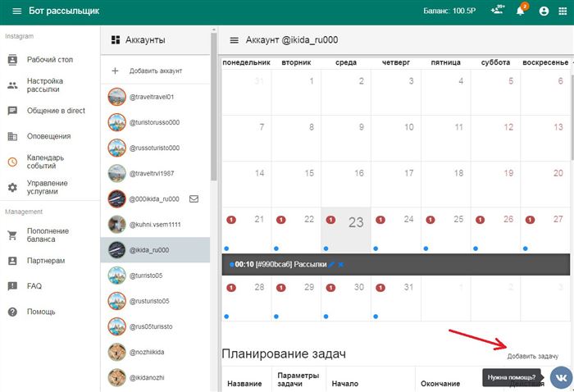Viewport: 574px width, 392px height.
Task: Select account @kuhni.vsem1111
Action: coord(155,225)
